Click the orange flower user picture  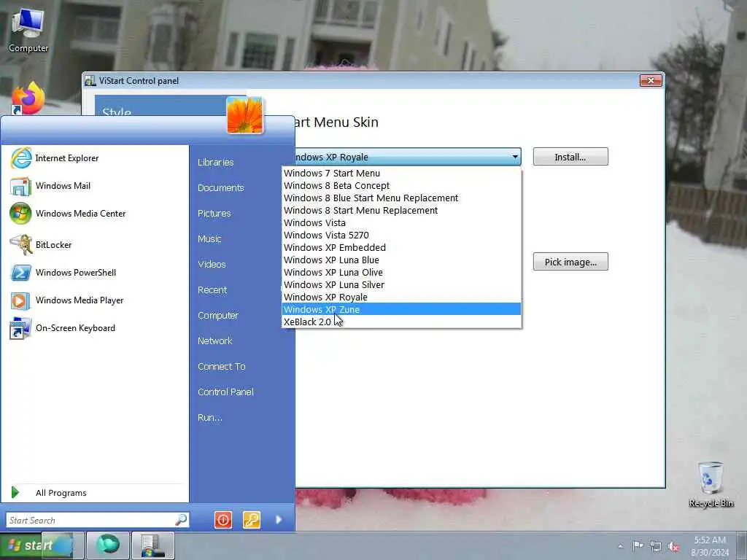point(245,114)
